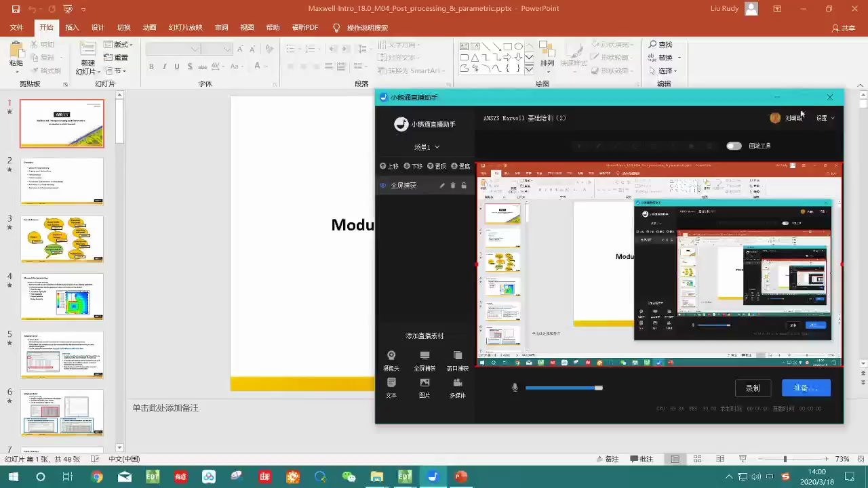Open the Slide Show (幻灯片放映) tab
Screen dimensions: 868x488
pyautogui.click(x=185, y=28)
